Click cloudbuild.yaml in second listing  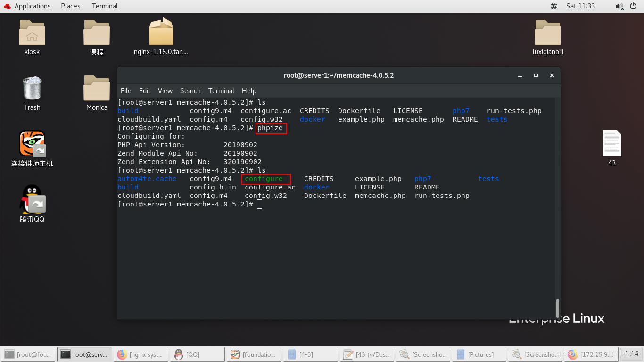[149, 196]
